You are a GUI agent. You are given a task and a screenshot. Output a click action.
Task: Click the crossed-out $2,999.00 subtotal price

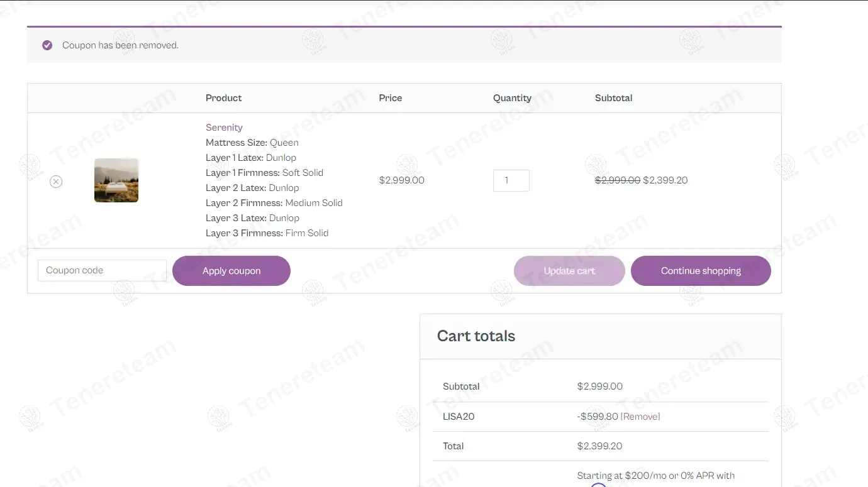(617, 180)
